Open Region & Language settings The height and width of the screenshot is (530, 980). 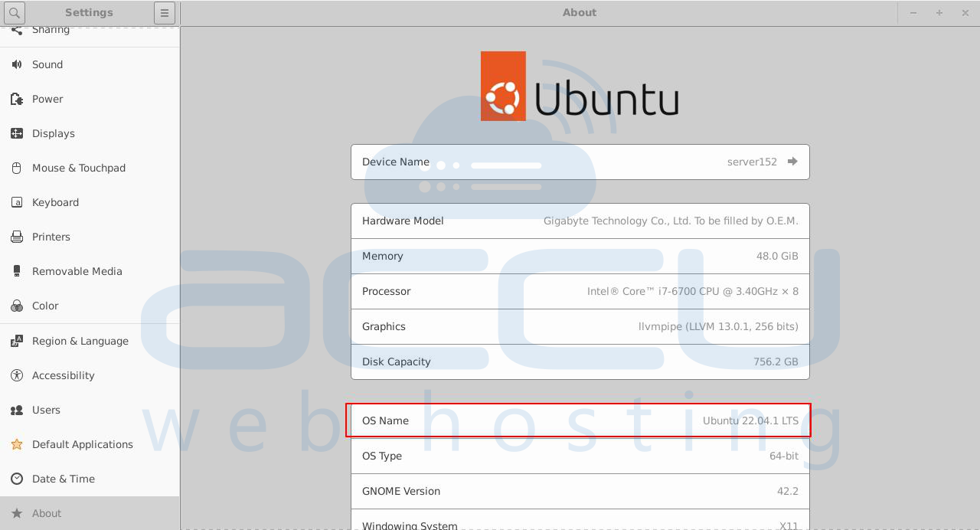90,341
